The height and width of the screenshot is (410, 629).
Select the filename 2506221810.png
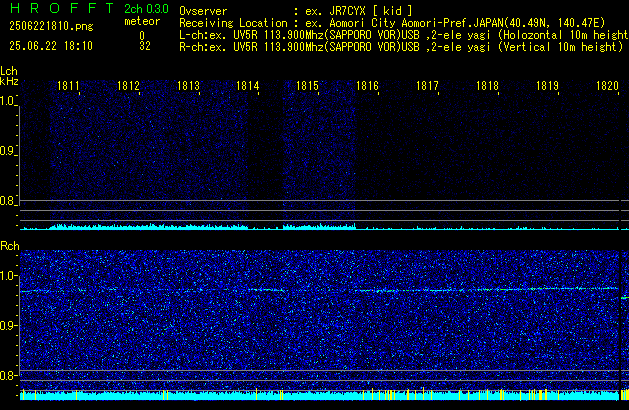click(51, 26)
